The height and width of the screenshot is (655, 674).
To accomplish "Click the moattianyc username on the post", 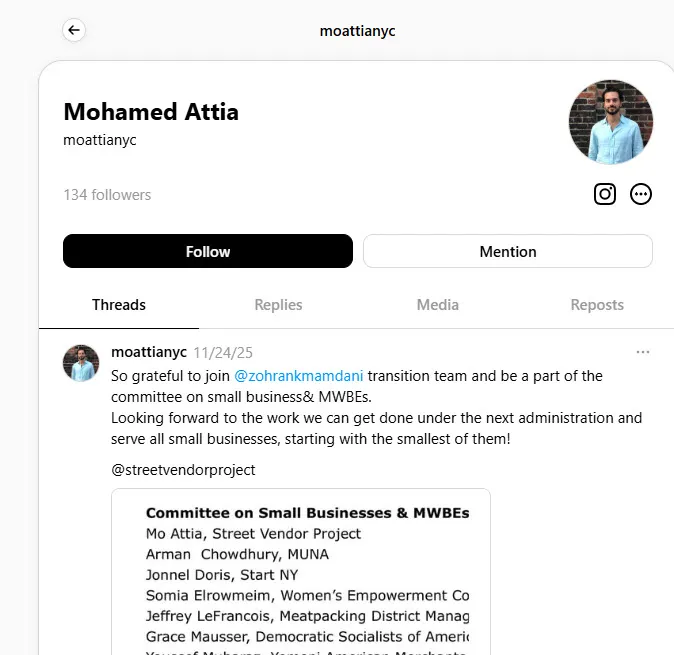I will click(149, 352).
